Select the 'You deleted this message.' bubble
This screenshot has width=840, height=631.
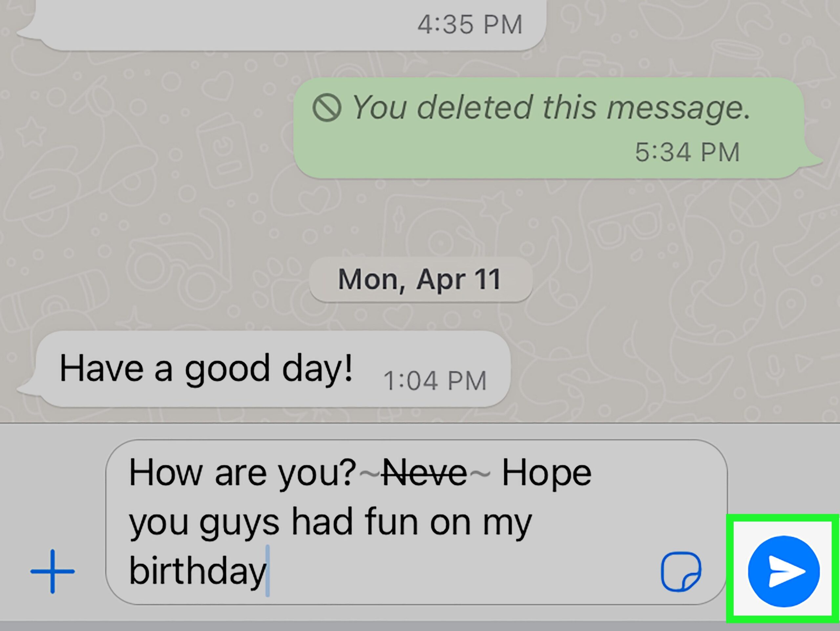pyautogui.click(x=549, y=128)
